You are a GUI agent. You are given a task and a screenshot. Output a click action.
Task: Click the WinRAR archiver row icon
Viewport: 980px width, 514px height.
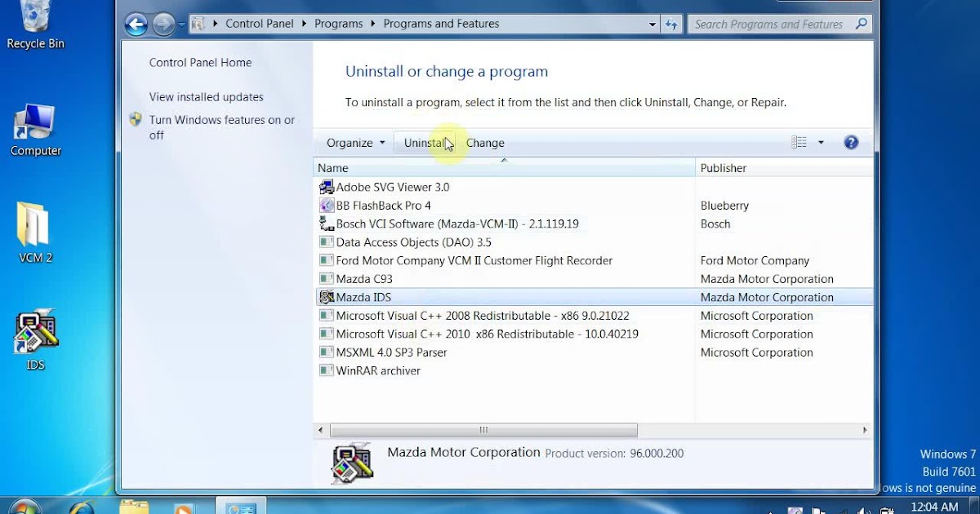[326, 370]
